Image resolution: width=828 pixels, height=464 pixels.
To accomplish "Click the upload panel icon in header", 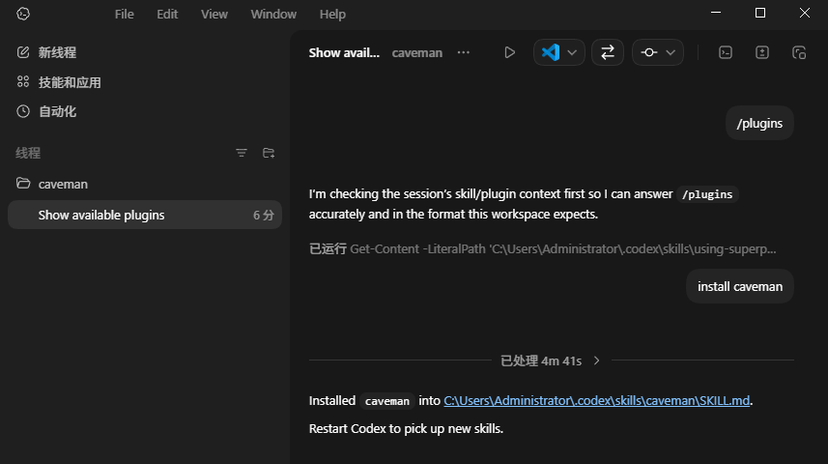I will tap(762, 52).
